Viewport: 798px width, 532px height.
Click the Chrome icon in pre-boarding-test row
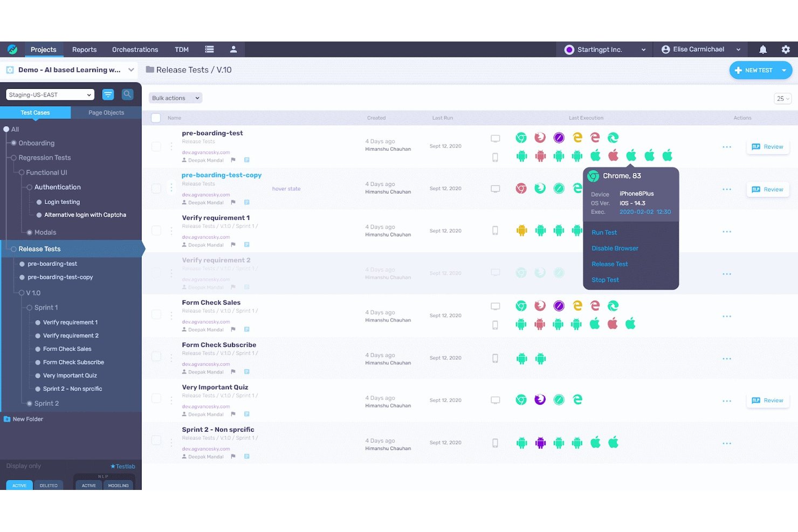(521, 137)
